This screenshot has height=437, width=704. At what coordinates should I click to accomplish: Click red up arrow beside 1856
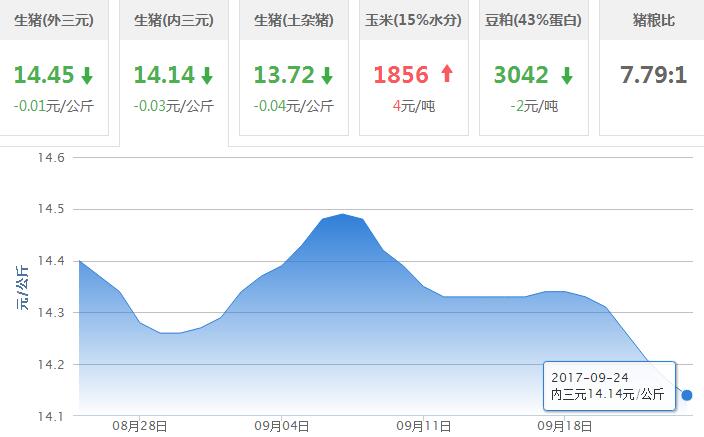pos(446,75)
